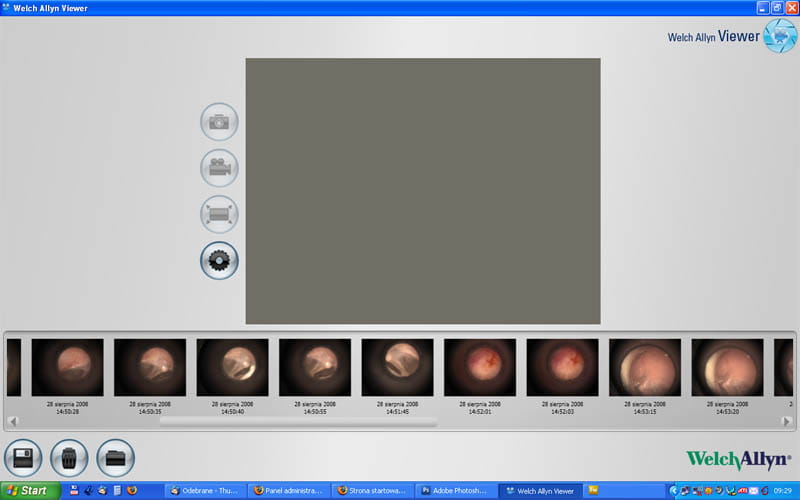The image size is (800, 500).
Task: Click the Welch Allyn Viewer logo icon
Action: [779, 35]
